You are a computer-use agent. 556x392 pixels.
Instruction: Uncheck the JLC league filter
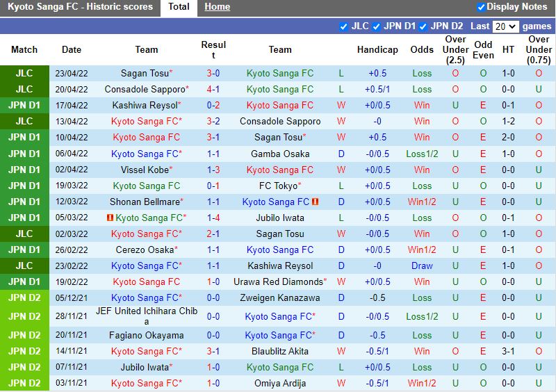click(343, 26)
